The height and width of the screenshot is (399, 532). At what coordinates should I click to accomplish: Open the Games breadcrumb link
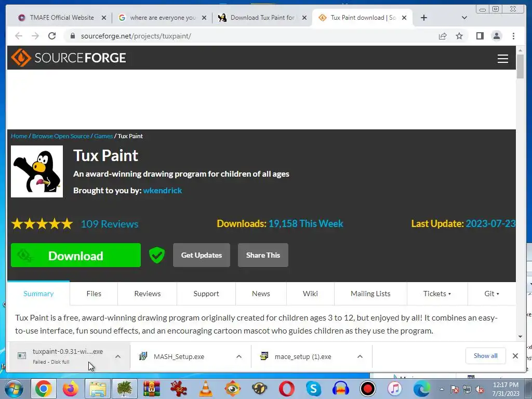(103, 136)
